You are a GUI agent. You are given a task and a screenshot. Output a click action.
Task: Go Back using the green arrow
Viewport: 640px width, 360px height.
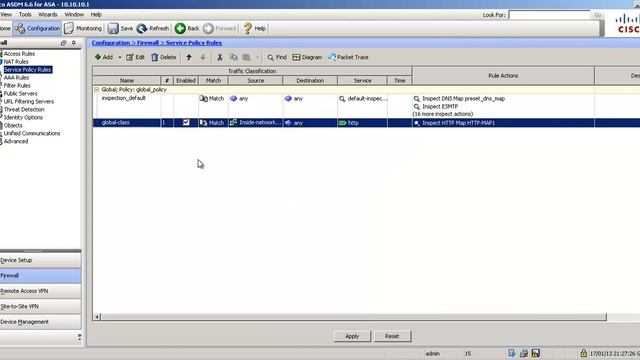pos(187,29)
